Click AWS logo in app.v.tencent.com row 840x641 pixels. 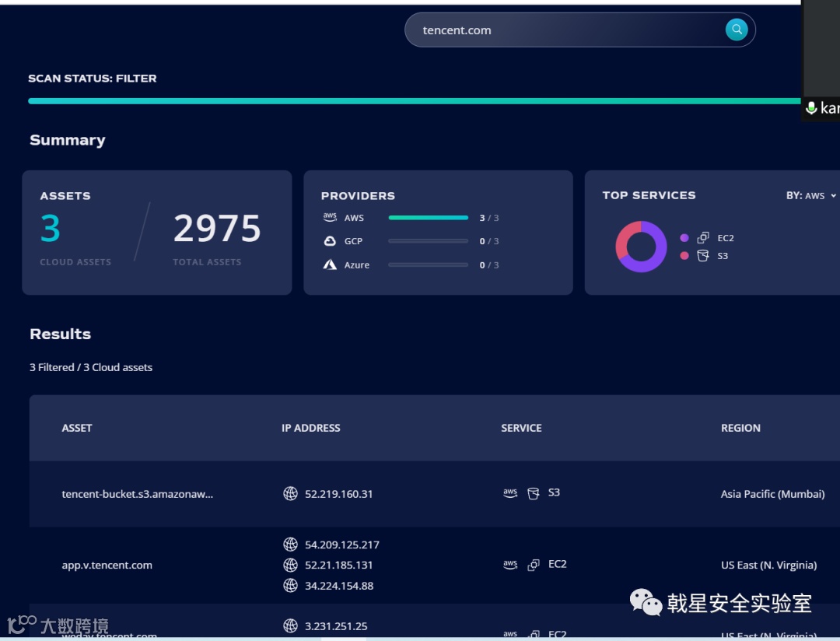510,564
